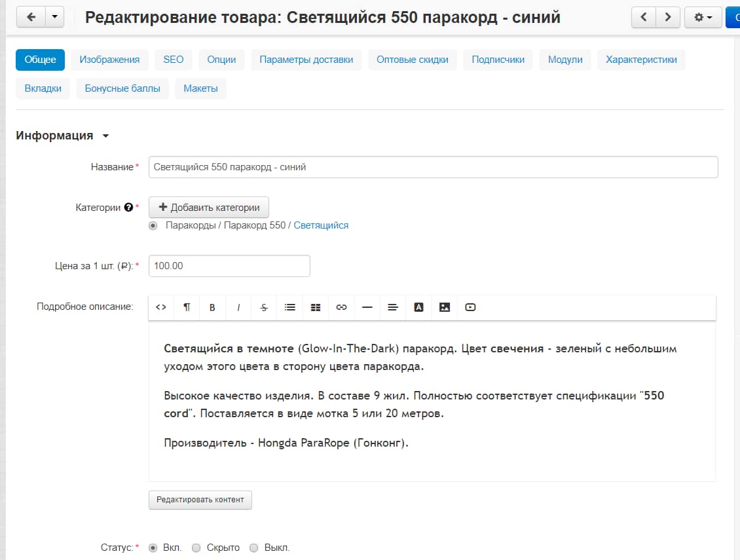Image resolution: width=740 pixels, height=560 pixels.
Task: Select the Выкл status option
Action: tap(253, 548)
